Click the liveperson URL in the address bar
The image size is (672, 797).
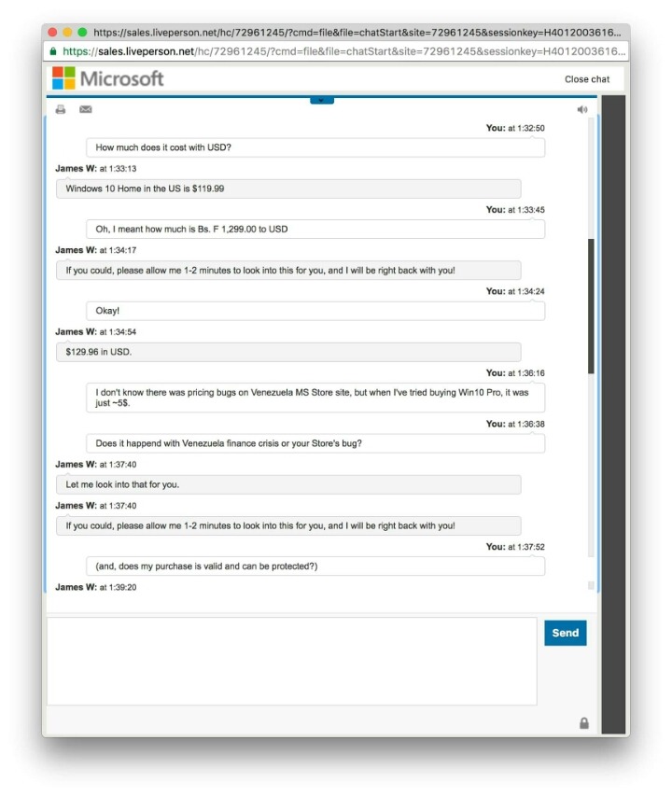click(x=344, y=51)
